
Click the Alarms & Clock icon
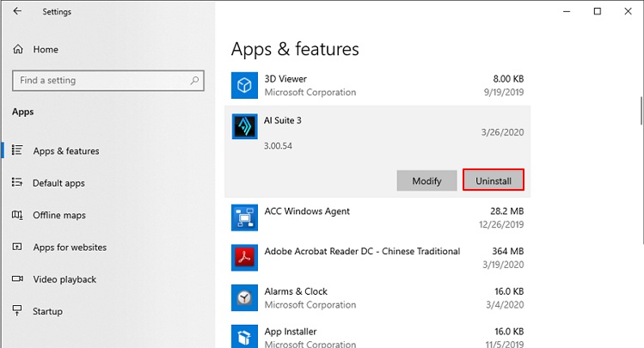(244, 297)
